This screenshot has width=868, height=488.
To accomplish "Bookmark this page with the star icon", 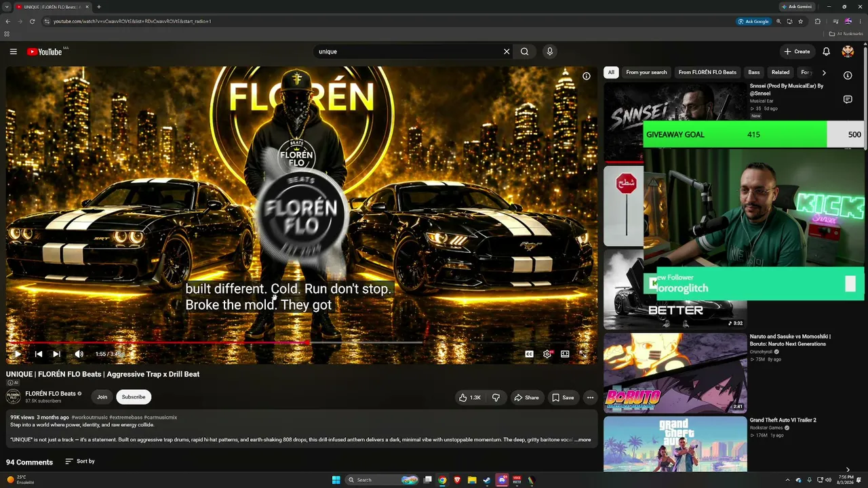I will point(801,22).
